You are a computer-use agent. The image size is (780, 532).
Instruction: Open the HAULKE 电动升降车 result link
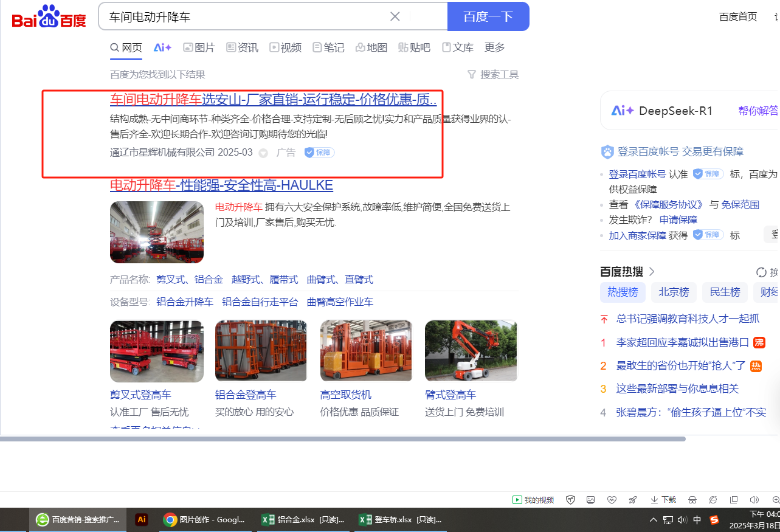221,185
